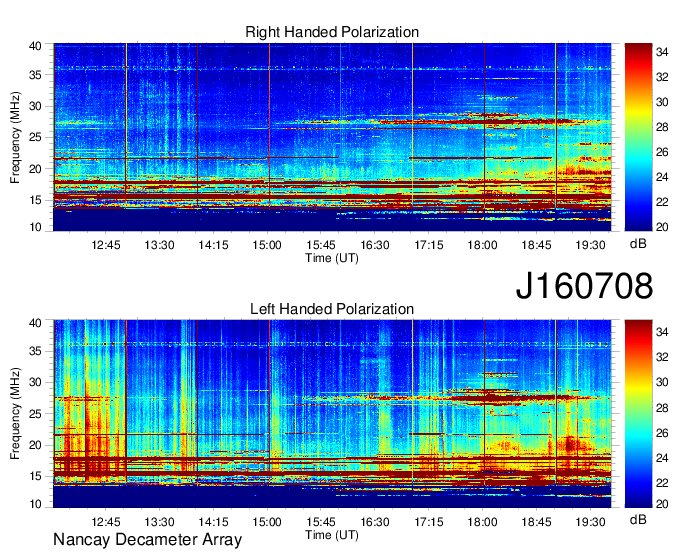Click the 15 MHz tick on Right Handed plot
This screenshot has width=680, height=552.
(35, 200)
